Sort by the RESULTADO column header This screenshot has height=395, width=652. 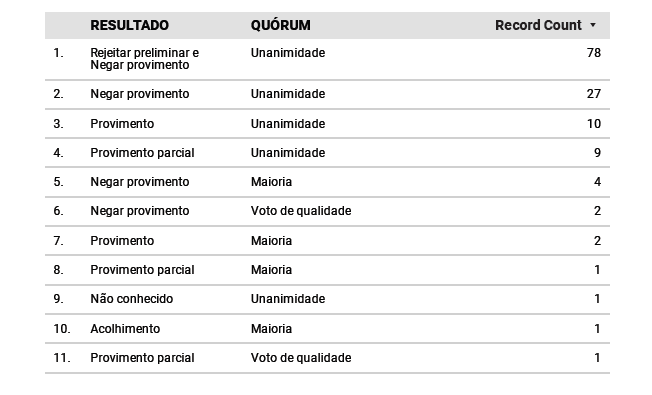tap(129, 25)
